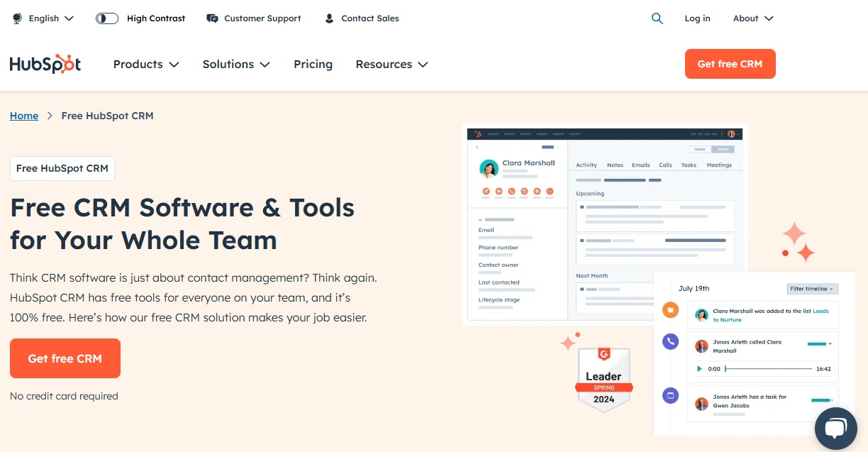This screenshot has width=868, height=452.
Task: Collapse the contact properties chevron
Action: point(481,220)
